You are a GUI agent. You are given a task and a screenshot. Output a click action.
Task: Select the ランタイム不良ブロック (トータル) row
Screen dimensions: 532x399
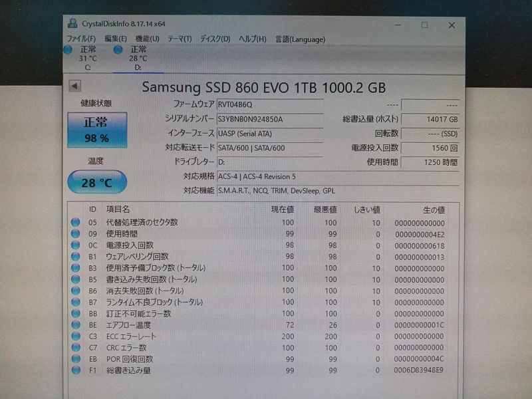258,302
